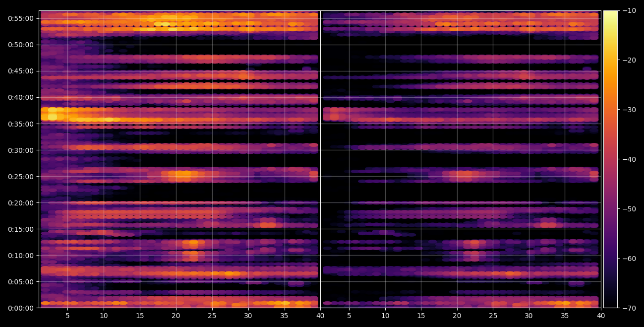This screenshot has height=327, width=644.
Task: Click the 0:30:00 time axis label
Action: coord(21,150)
